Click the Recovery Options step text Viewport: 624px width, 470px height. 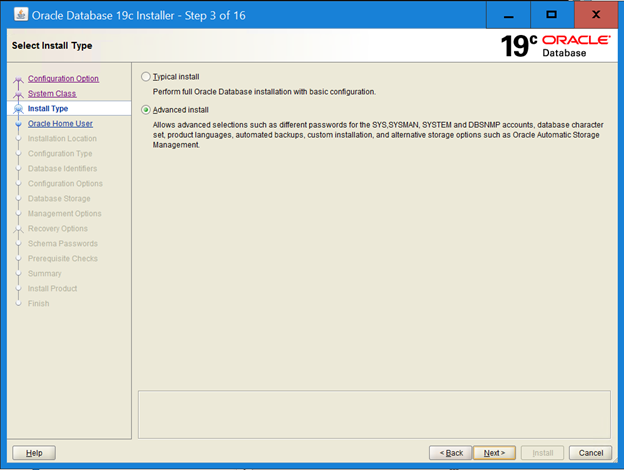point(58,228)
